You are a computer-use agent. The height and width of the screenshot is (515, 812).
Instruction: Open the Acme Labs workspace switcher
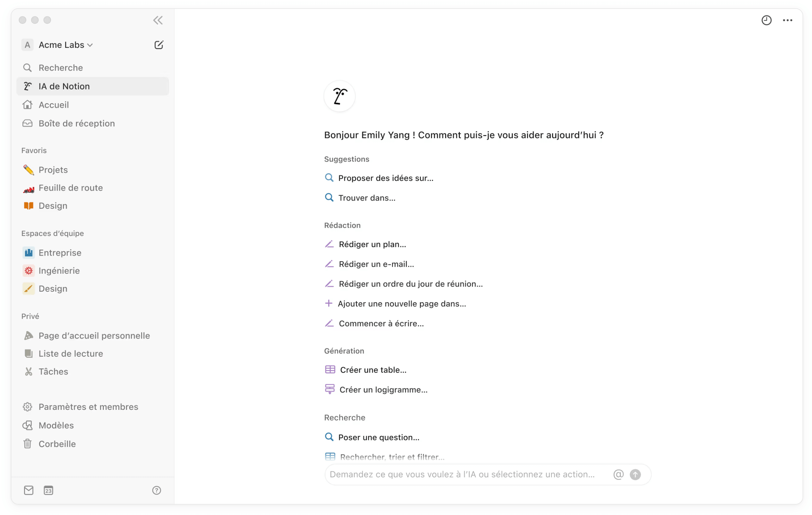61,45
